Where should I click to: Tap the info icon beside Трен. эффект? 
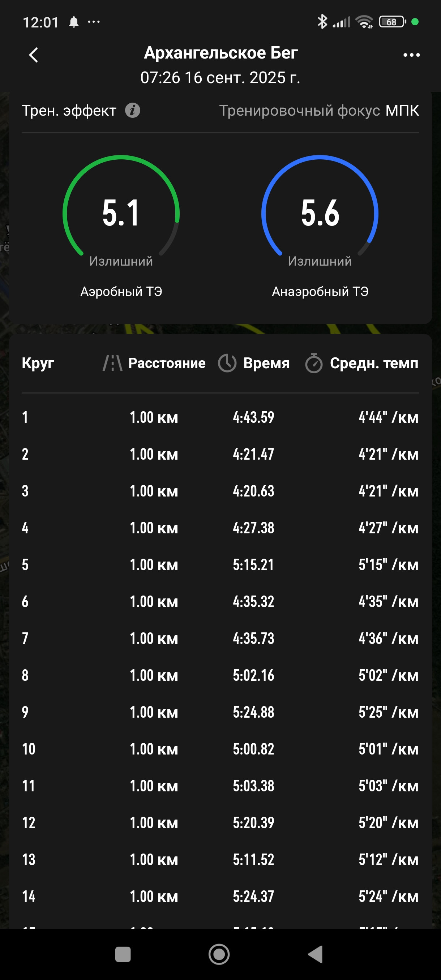click(132, 110)
